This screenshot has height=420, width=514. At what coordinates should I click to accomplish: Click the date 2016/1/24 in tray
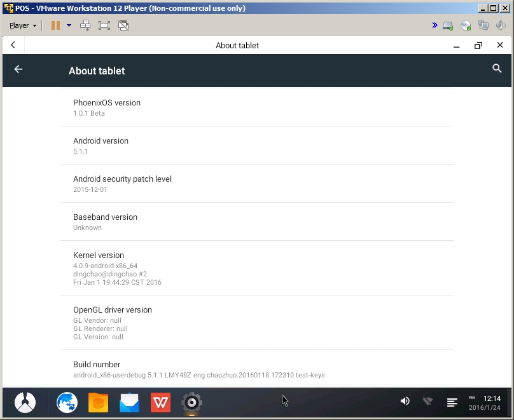(485, 407)
